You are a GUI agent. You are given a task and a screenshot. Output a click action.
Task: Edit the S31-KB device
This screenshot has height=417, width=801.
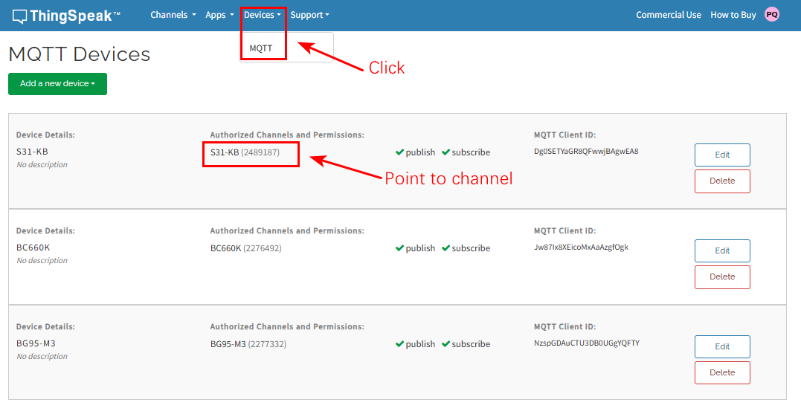pyautogui.click(x=722, y=155)
